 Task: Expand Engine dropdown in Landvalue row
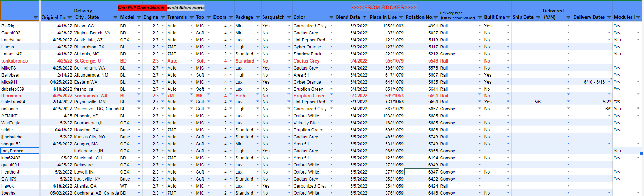(163, 40)
